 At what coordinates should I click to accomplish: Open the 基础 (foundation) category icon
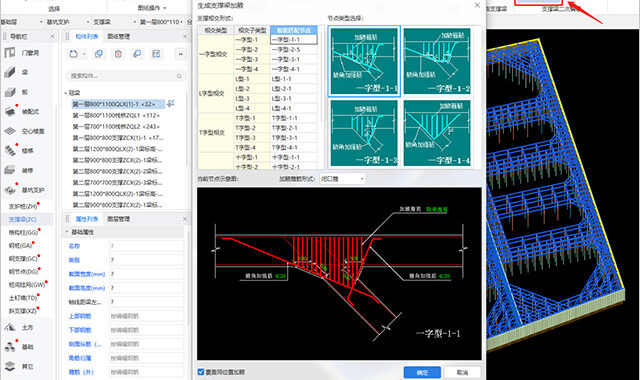tap(10, 347)
